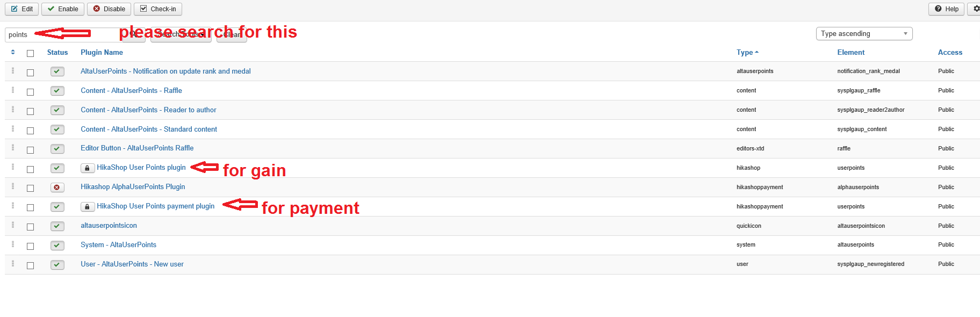The width and height of the screenshot is (980, 317).
Task: Check the box for Hikashop AlphaUserPoints Plugin row
Action: (30, 188)
